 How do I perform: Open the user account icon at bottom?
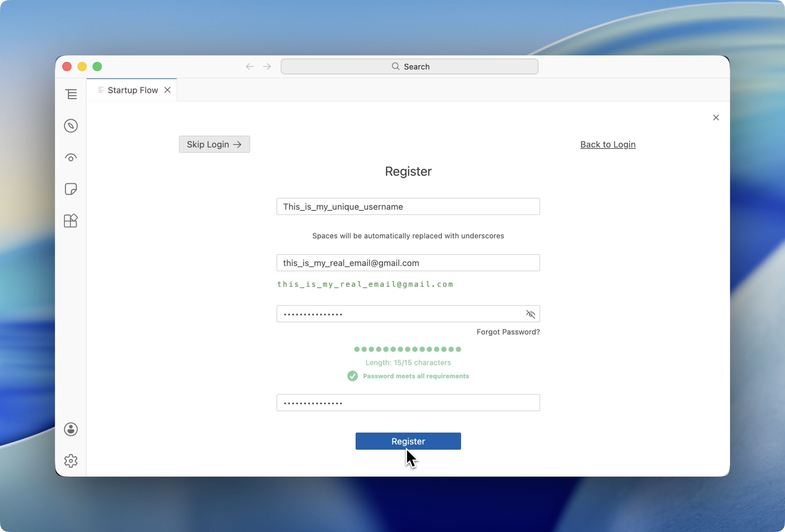click(71, 429)
